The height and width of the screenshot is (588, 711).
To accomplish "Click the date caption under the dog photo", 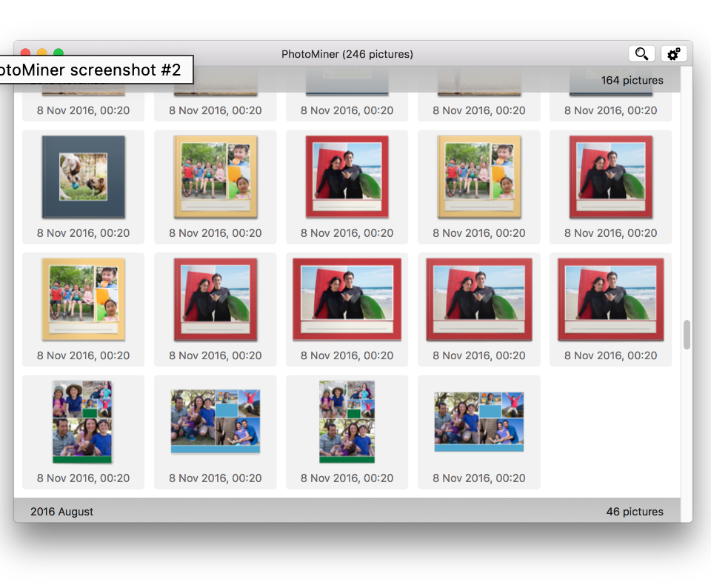I will click(x=84, y=233).
